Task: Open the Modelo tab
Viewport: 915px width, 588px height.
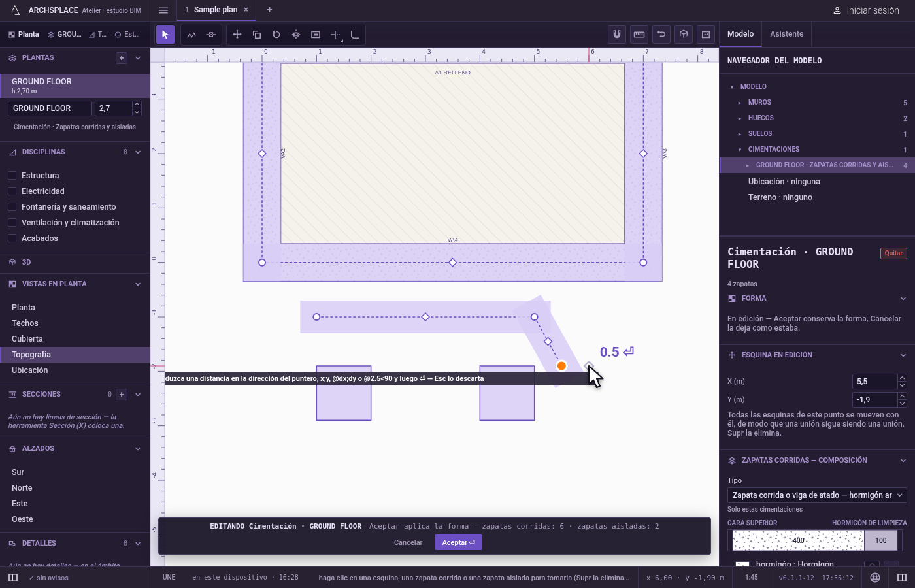Action: coord(740,34)
